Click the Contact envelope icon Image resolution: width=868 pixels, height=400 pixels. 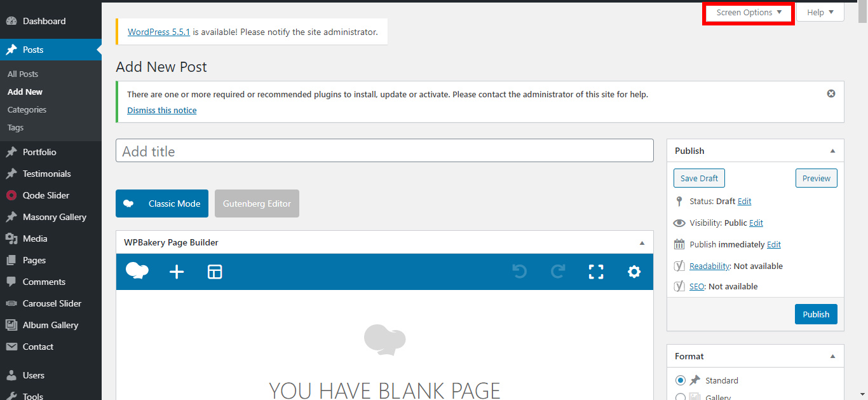[11, 347]
